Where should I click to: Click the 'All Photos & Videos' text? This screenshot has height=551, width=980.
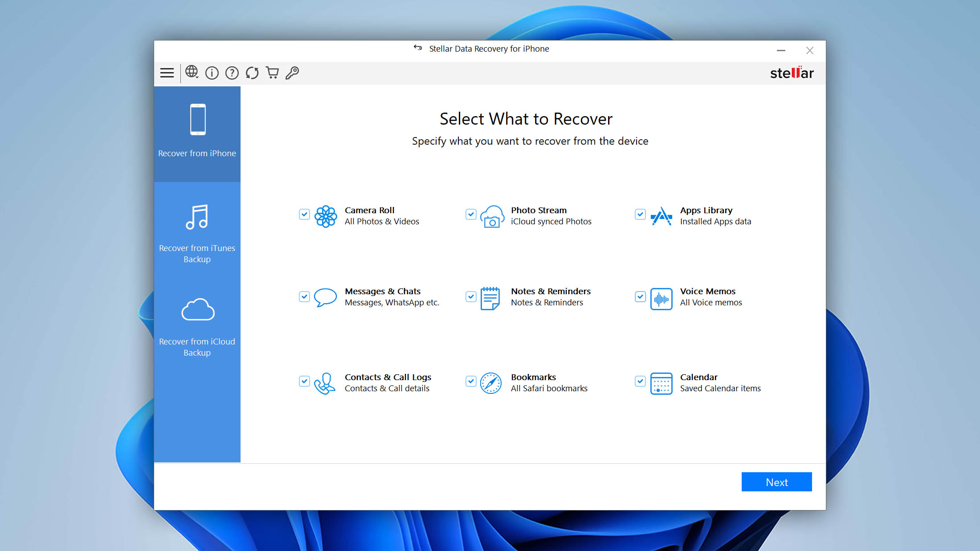tap(382, 221)
